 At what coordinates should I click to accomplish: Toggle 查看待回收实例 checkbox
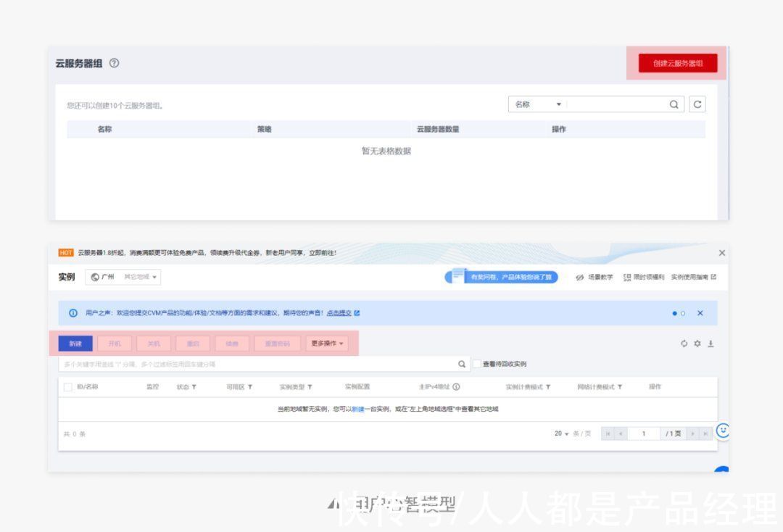coord(477,364)
